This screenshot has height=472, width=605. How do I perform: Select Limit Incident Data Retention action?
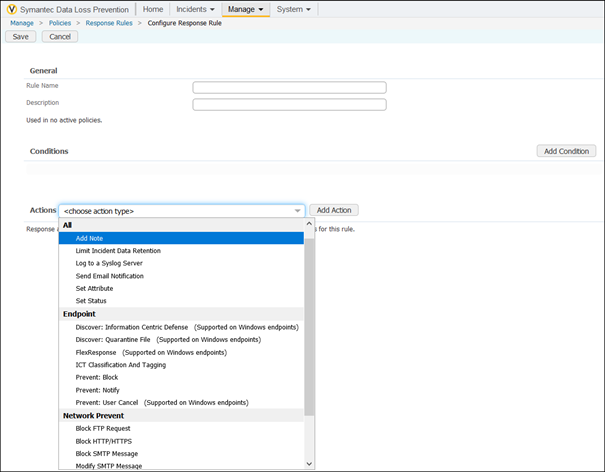[x=181, y=251]
